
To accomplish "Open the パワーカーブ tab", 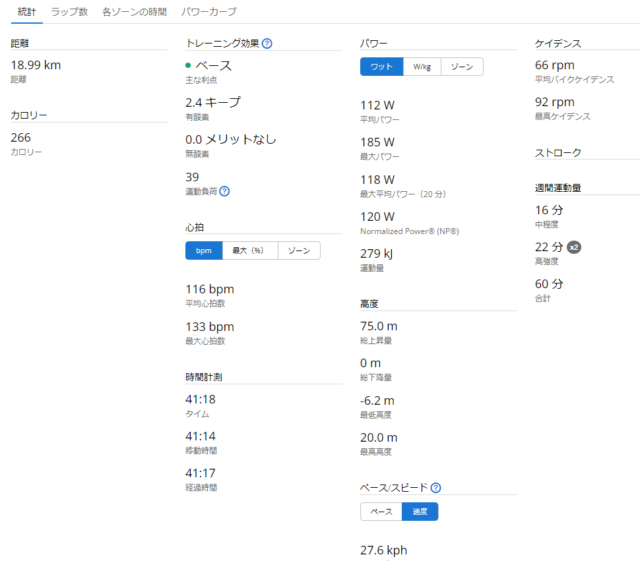I will click(209, 11).
